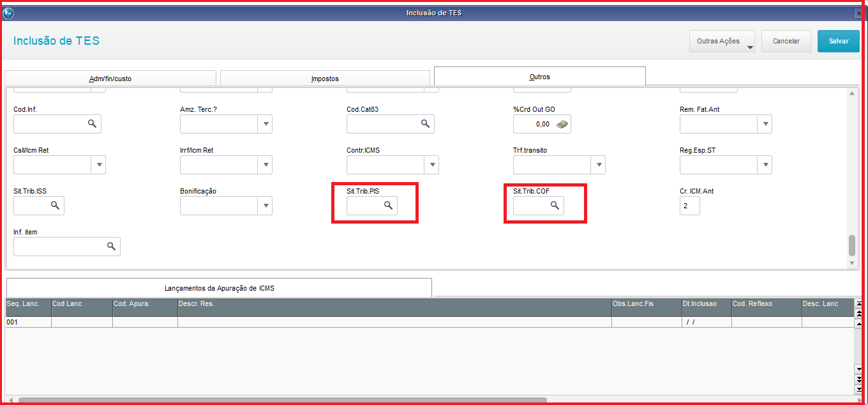Screen dimensions: 868x405
Task: Click the grid horizontal scrollbar thumb
Action: click(282, 401)
